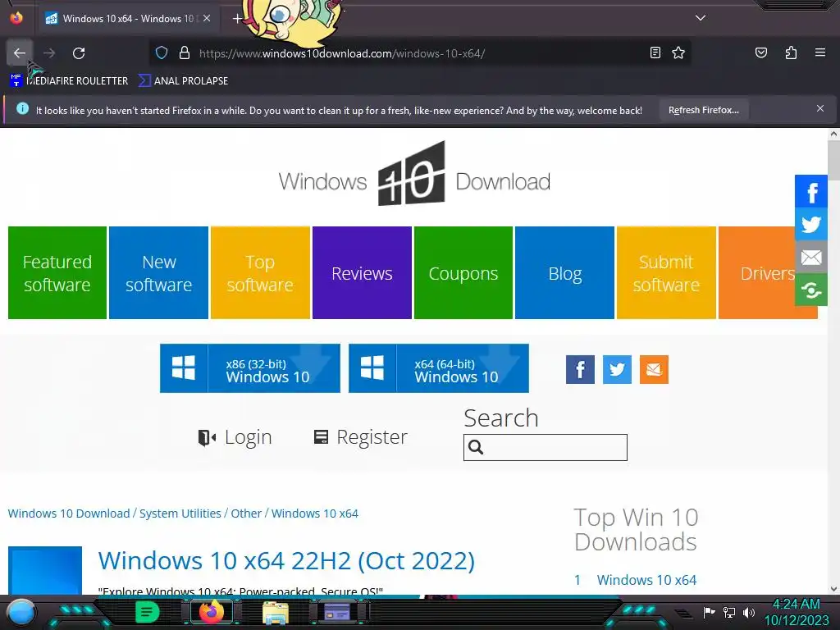Open MEDIAFIRE ROULETTER bookmark

coord(69,81)
